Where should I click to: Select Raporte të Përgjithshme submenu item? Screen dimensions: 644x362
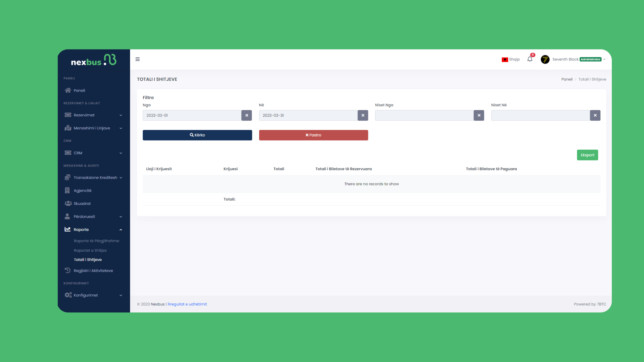96,241
